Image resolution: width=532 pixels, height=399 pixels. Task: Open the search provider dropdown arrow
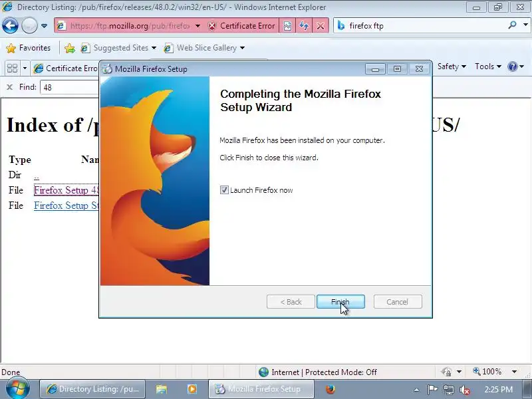point(525,25)
